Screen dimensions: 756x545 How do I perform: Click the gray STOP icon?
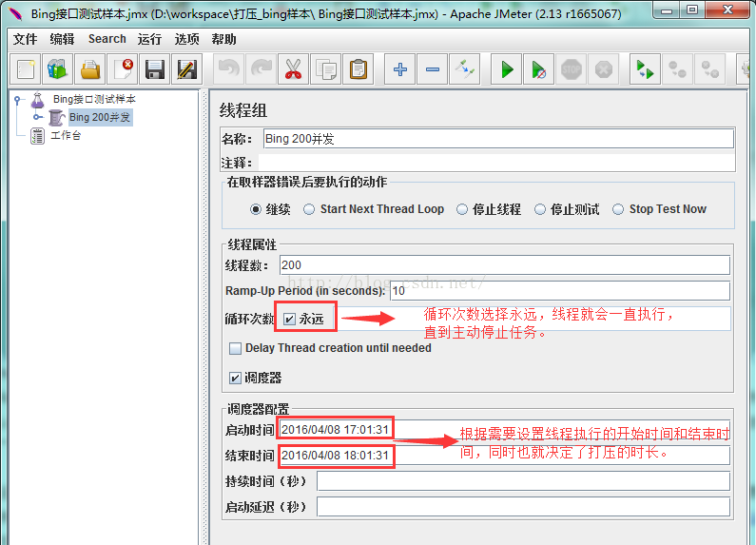pos(571,69)
